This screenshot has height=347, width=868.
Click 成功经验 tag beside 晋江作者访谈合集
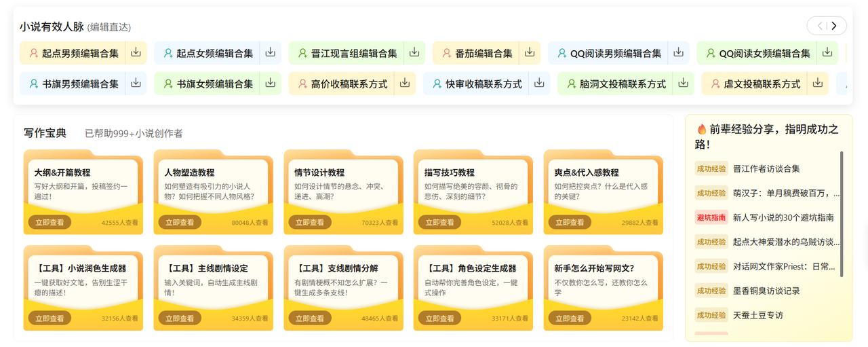tap(711, 169)
